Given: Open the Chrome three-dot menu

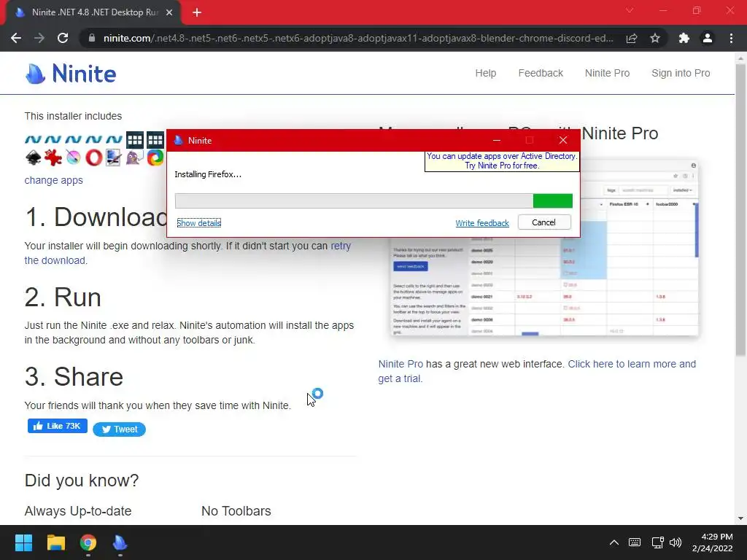Looking at the screenshot, I should [x=731, y=38].
